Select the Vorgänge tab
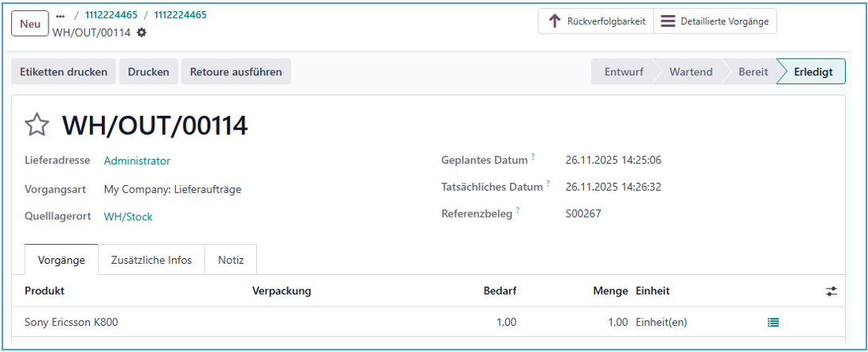This screenshot has width=868, height=352. pos(61,260)
